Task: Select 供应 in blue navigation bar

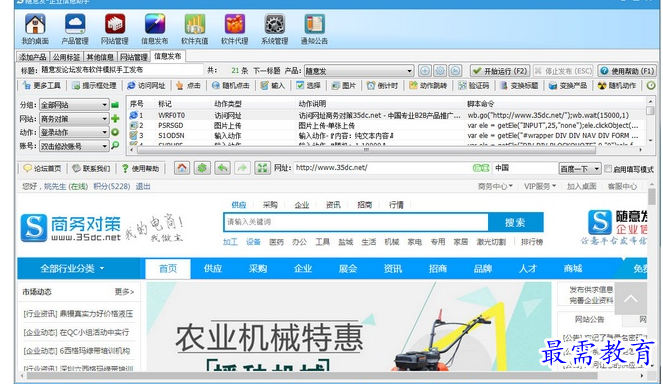Action: coord(213,269)
